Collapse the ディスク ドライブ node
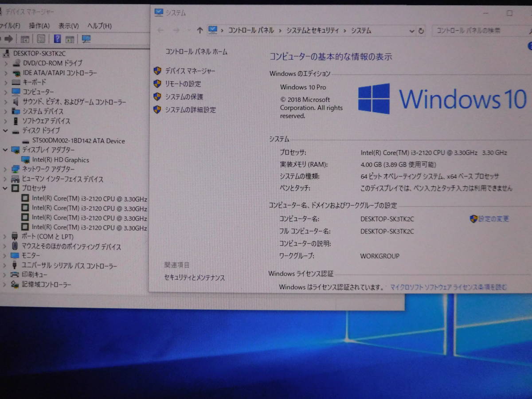The height and width of the screenshot is (399, 532). [5, 131]
